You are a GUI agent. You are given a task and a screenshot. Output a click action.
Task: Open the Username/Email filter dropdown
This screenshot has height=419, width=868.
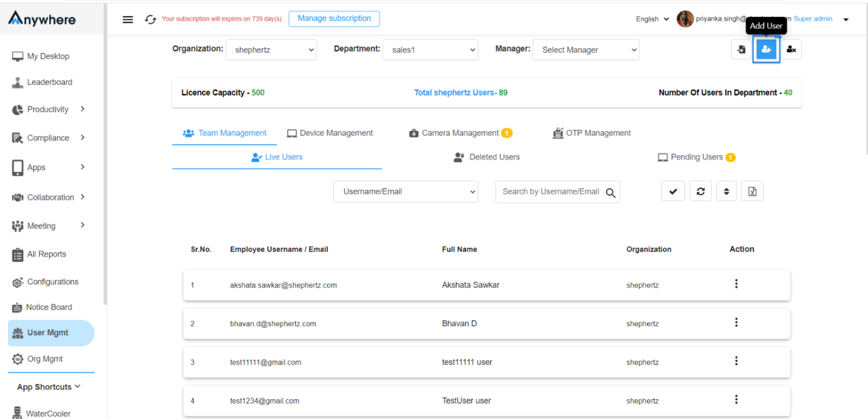pyautogui.click(x=406, y=192)
